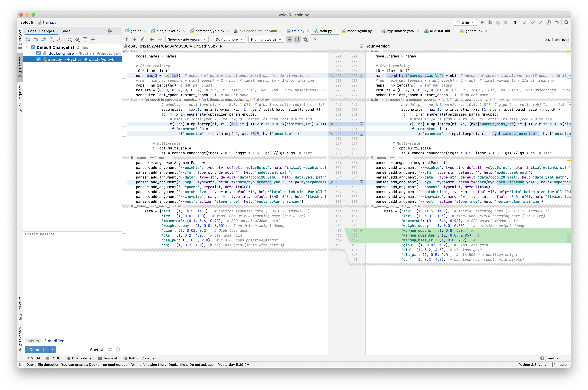This screenshot has width=588, height=390.
Task: Open the Highlight words dropdown
Action: click(266, 39)
